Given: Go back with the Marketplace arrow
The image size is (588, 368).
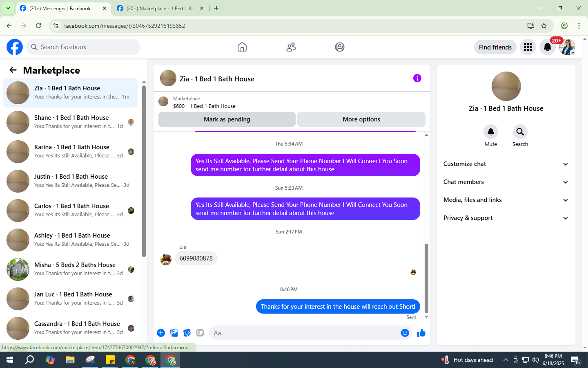Looking at the screenshot, I should 13,70.
